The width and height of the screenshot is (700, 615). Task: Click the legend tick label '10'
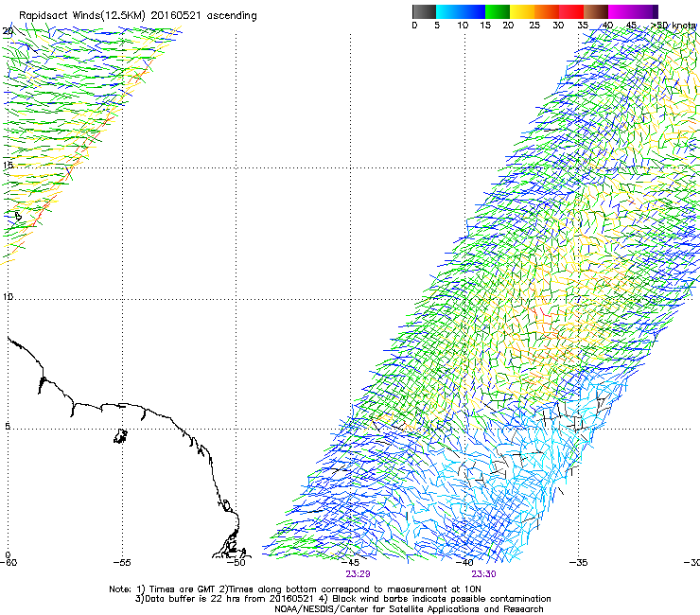click(x=463, y=26)
